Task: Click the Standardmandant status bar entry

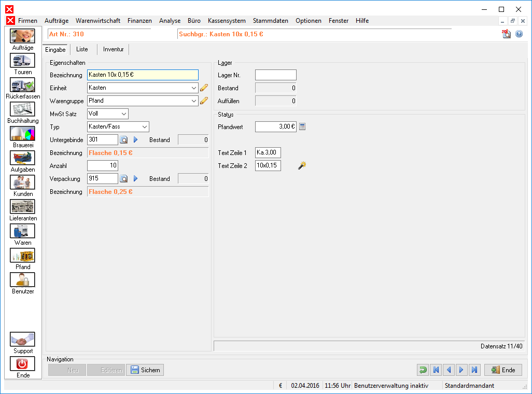Action: [x=470, y=386]
